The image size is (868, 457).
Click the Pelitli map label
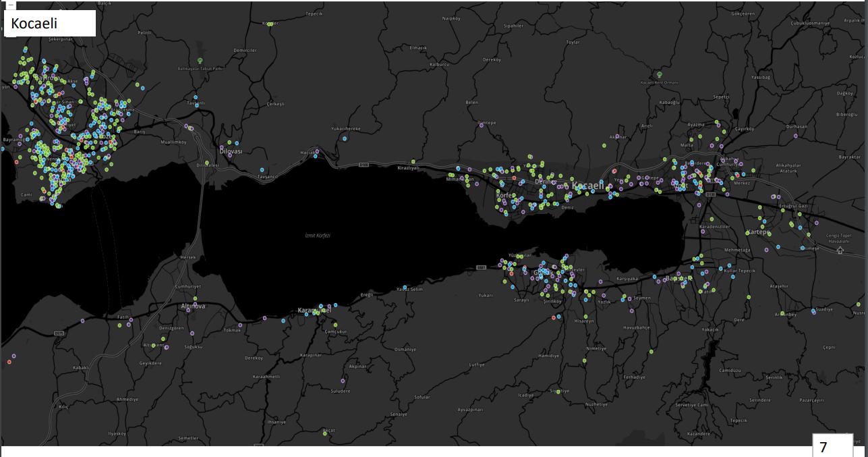pos(144,32)
